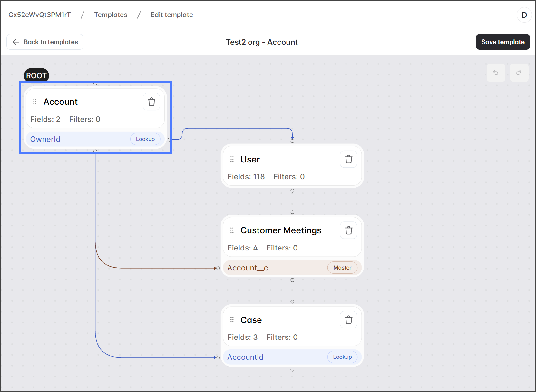The width and height of the screenshot is (536, 392).
Task: Click Save template button
Action: click(x=502, y=42)
